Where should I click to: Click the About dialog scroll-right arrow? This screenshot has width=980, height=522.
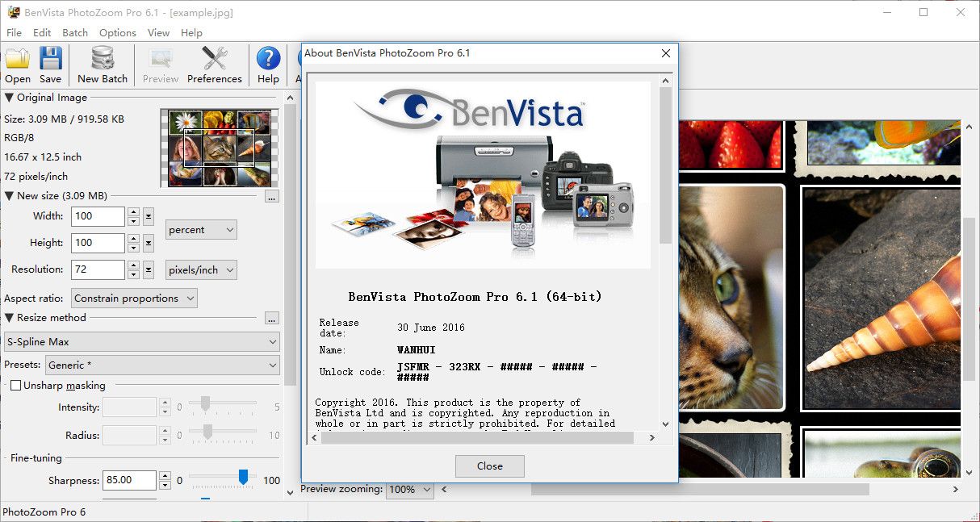coord(652,437)
